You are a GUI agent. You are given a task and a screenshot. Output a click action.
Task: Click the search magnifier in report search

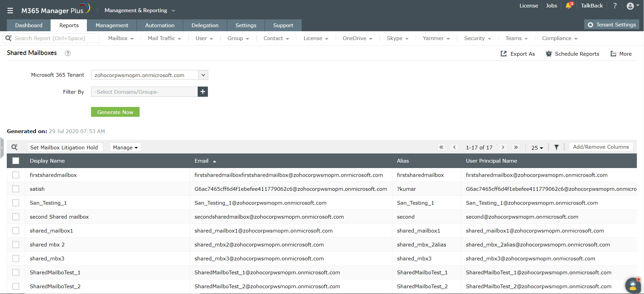[8, 38]
